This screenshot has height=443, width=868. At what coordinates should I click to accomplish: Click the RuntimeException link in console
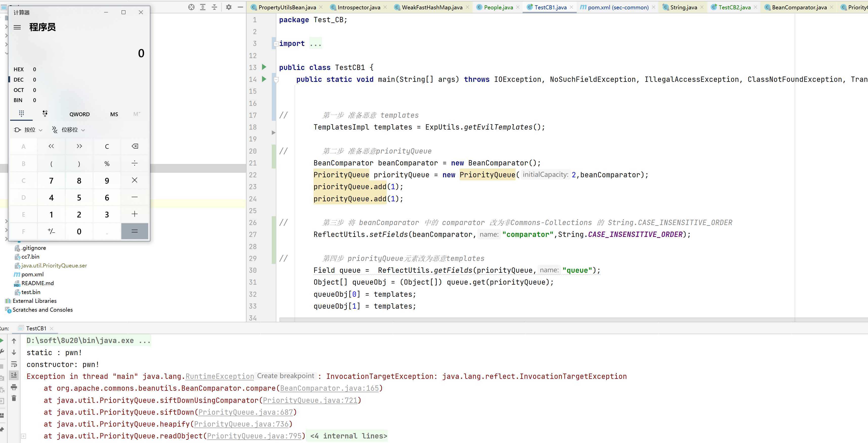coord(220,376)
